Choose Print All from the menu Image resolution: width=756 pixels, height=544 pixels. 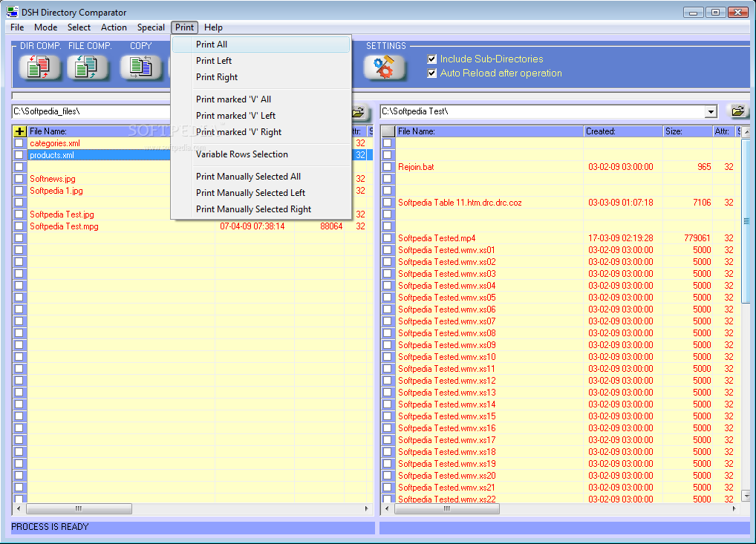pos(261,45)
